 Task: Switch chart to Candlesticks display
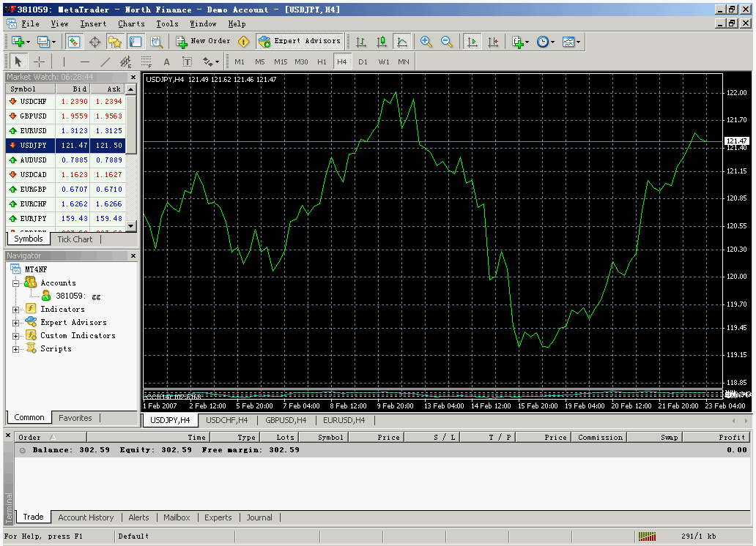382,42
